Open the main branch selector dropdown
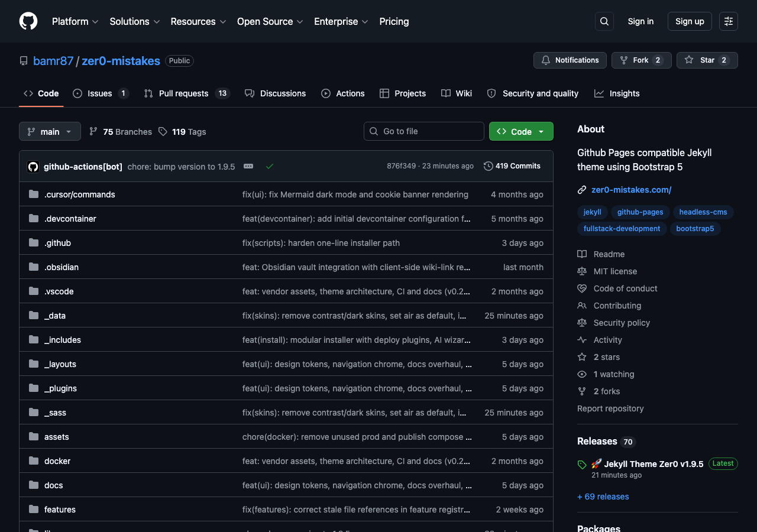 [x=50, y=131]
